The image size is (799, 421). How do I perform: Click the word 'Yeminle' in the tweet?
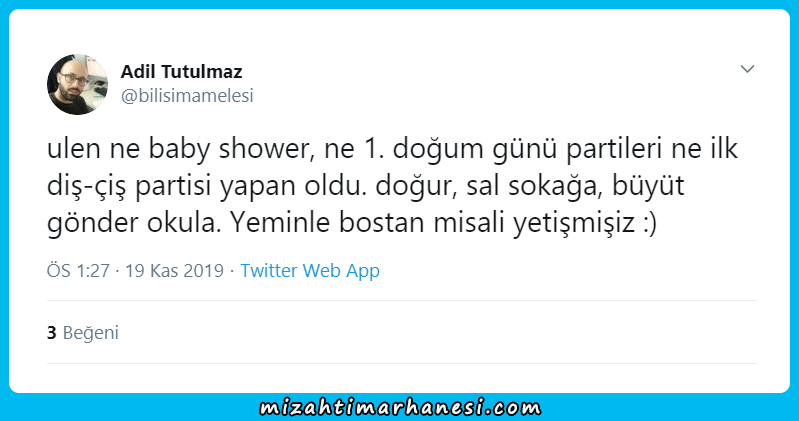pos(280,222)
